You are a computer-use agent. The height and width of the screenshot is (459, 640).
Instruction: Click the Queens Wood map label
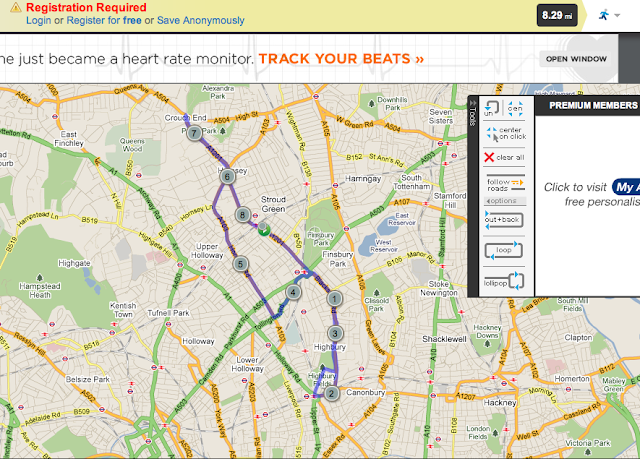pos(132,145)
